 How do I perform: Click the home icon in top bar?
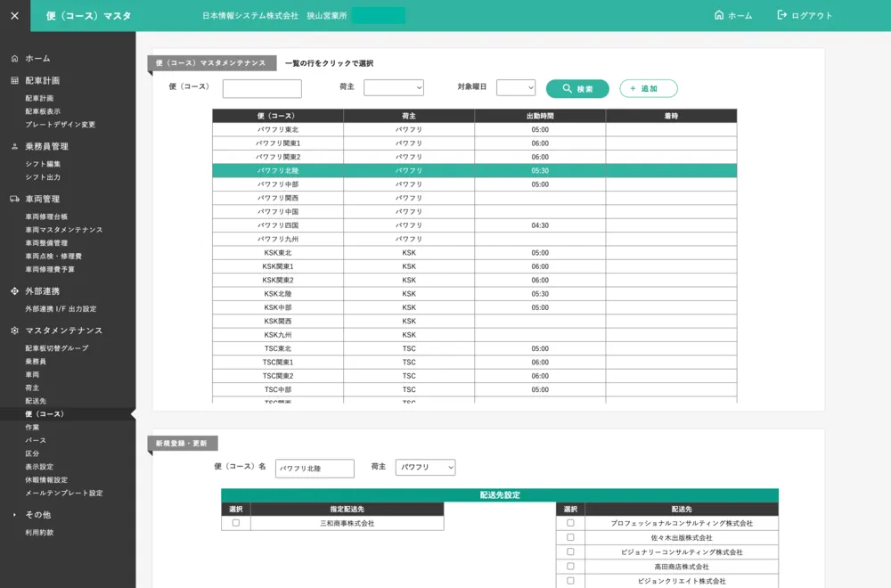pyautogui.click(x=719, y=15)
